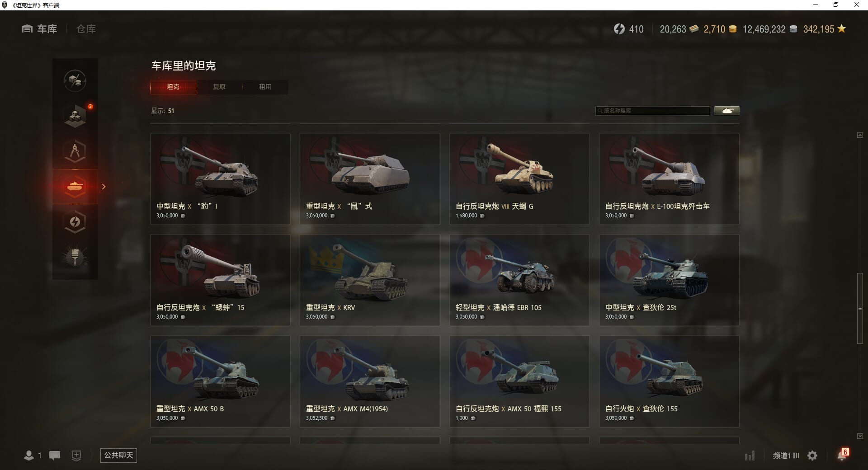Screen dimensions: 868x470
Task: Open the crates and coins sidebar icon
Action: 75,81
